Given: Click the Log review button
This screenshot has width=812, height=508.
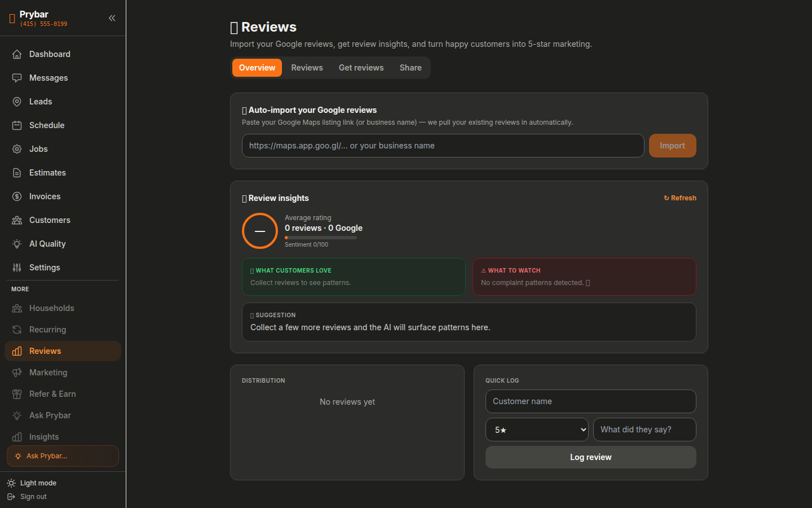Looking at the screenshot, I should [x=590, y=457].
